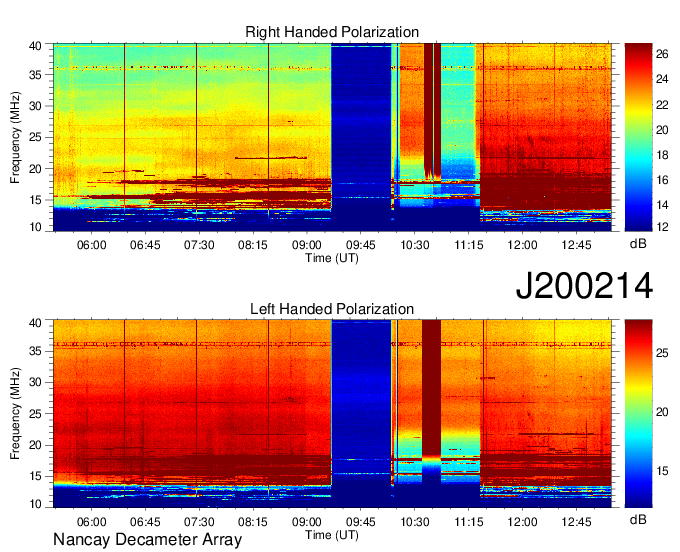Image resolution: width=680 pixels, height=552 pixels.
Task: Click 06:00 tick on Right Handed time axis
Action: click(92, 245)
